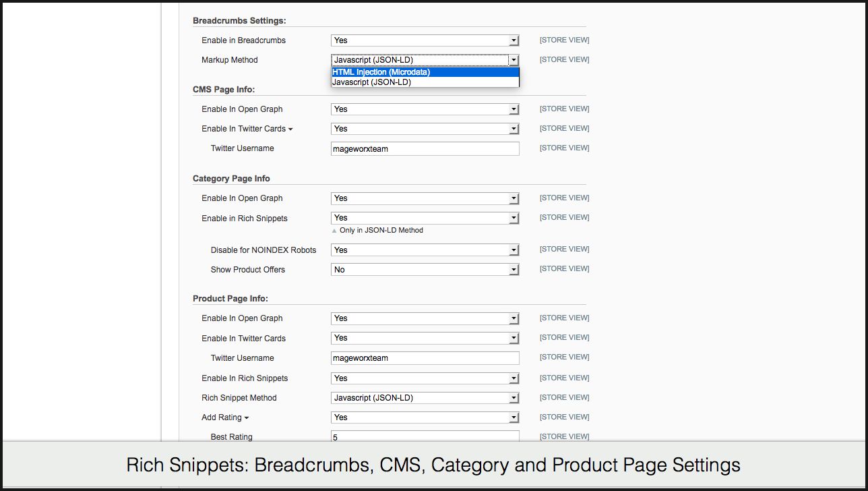Open Rich Snippet Method dropdown

pos(425,398)
